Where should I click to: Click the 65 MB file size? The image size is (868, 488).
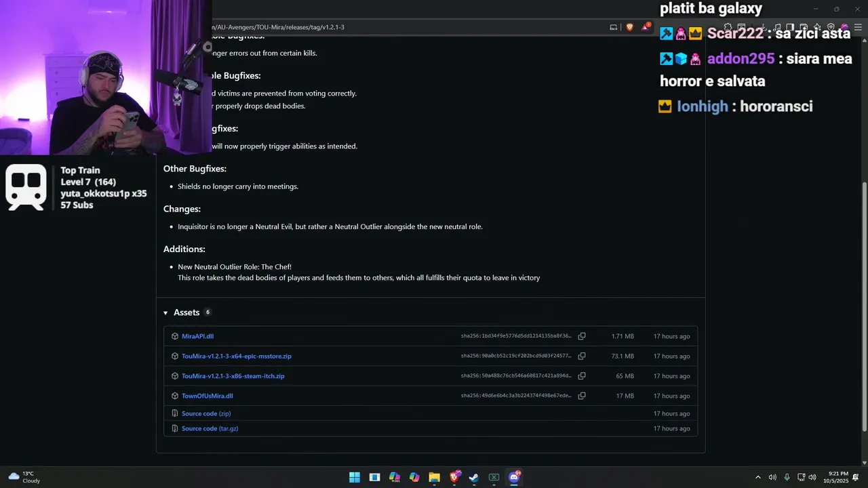(625, 376)
